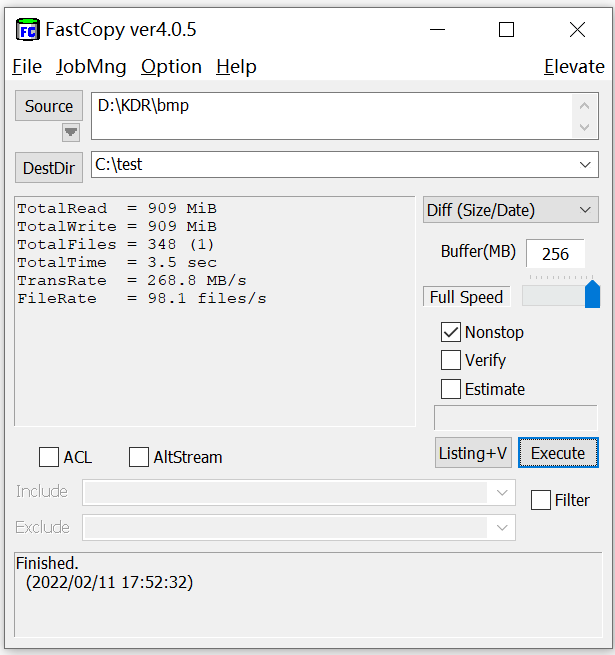This screenshot has width=615, height=655.
Task: Click the Source path field D:\KDR\bmp
Action: (x=332, y=116)
